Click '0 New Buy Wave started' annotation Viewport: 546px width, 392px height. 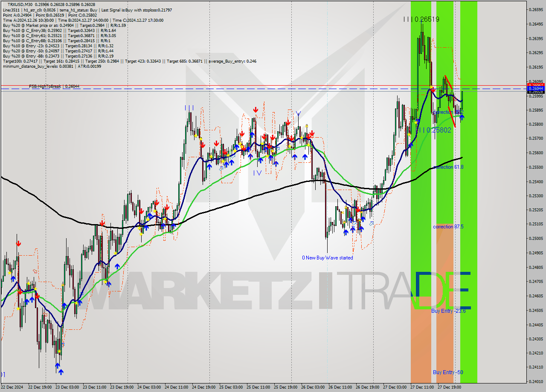pyautogui.click(x=328, y=258)
